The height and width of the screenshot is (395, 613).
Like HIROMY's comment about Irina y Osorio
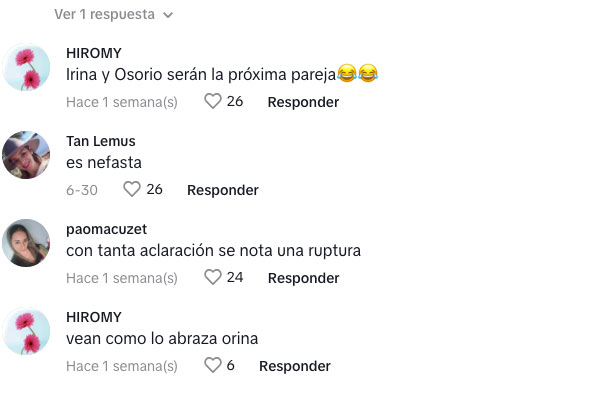coord(213,101)
